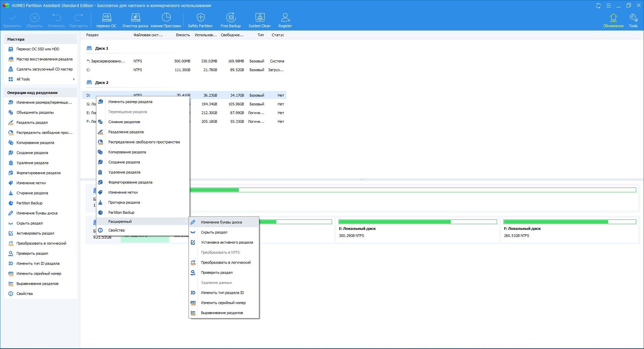Click Мастер восстановления раздела in the sidebar
This screenshot has height=349, width=644.
(x=44, y=59)
